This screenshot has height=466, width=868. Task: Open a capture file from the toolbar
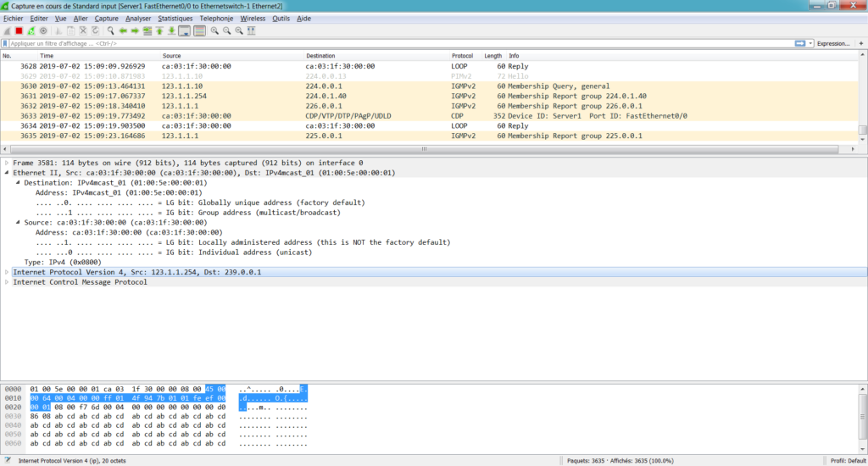tap(58, 31)
